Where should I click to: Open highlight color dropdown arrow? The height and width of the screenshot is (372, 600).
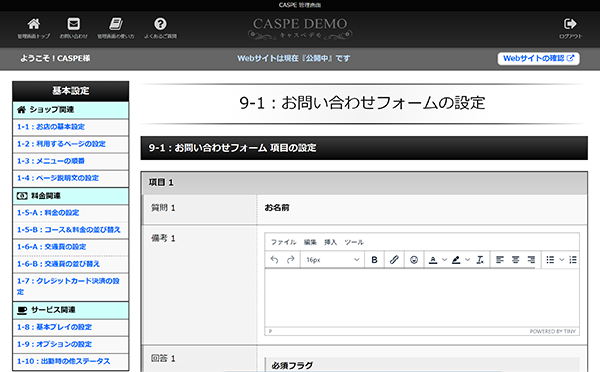(x=467, y=260)
